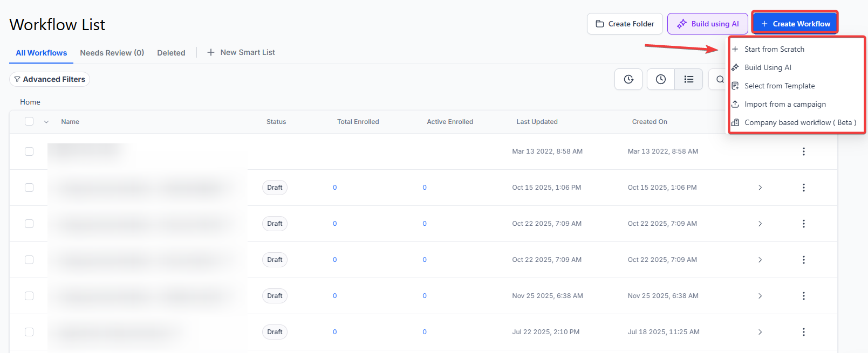Click the Create Folder button

pos(625,24)
